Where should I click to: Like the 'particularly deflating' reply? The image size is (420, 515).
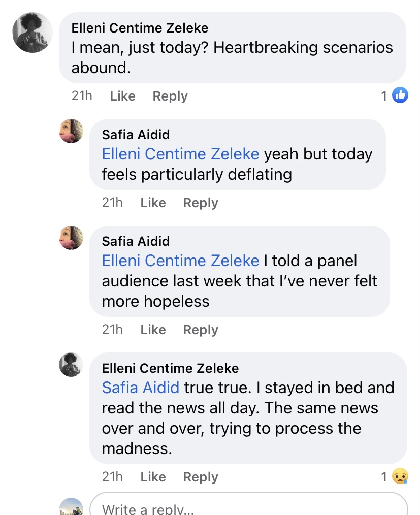pyautogui.click(x=153, y=203)
